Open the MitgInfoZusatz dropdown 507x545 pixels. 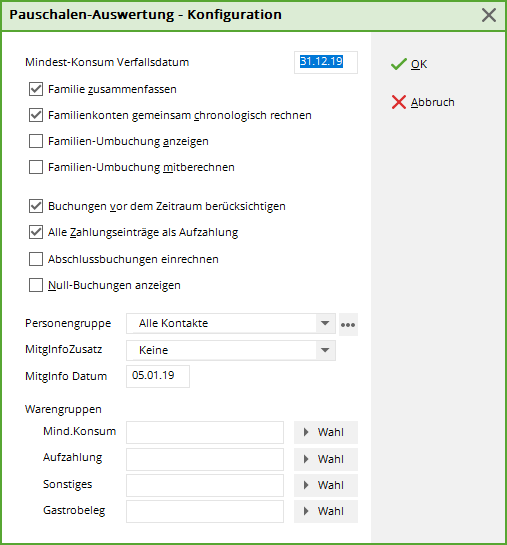(231, 350)
